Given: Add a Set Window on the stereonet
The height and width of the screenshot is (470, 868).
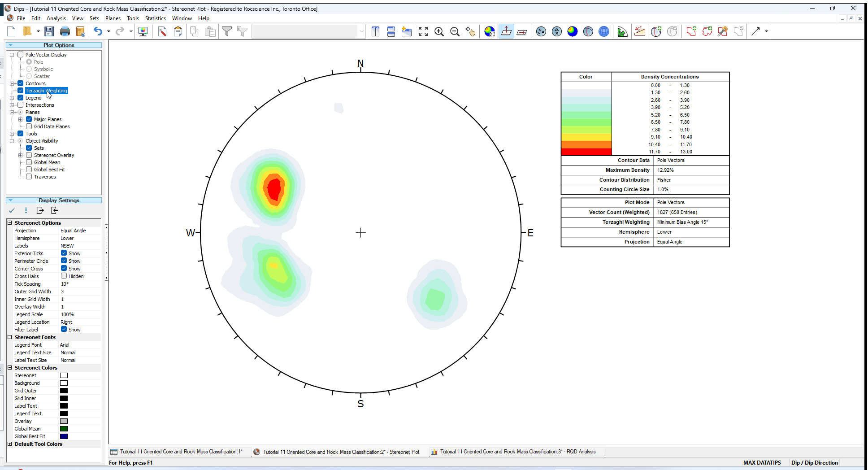Looking at the screenshot, I should [692, 31].
